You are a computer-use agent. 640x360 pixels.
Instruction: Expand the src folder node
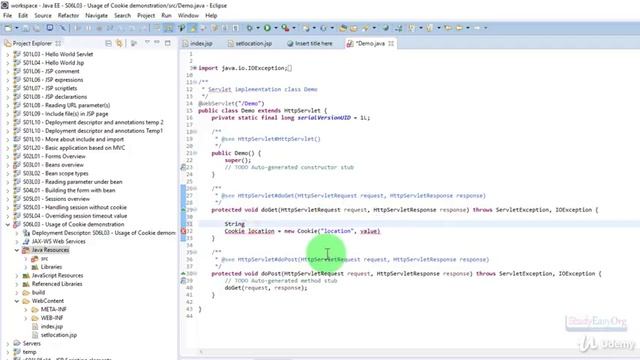click(x=26, y=258)
